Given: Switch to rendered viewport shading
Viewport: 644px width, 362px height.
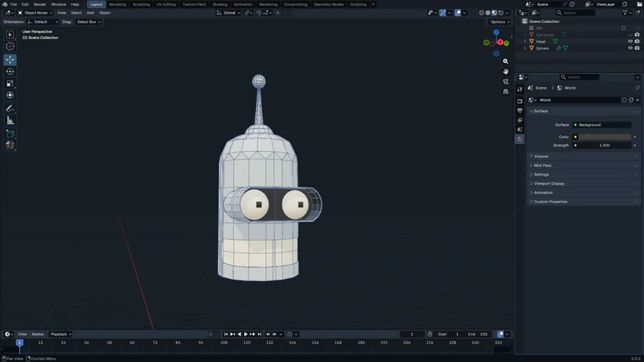Looking at the screenshot, I should click(x=501, y=13).
